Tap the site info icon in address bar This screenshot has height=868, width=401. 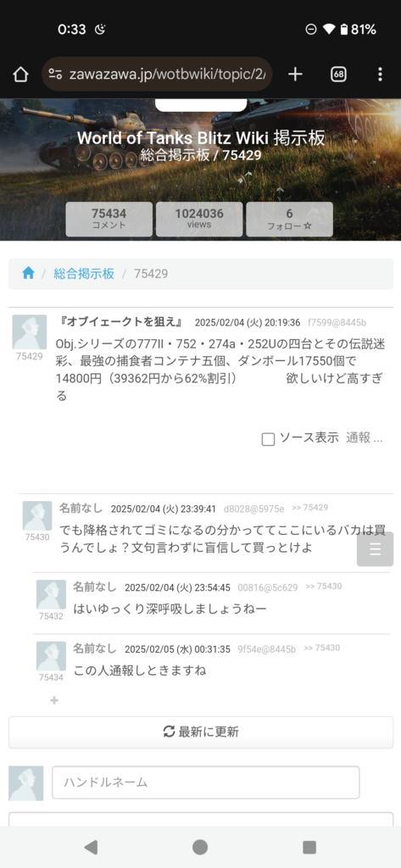point(55,75)
